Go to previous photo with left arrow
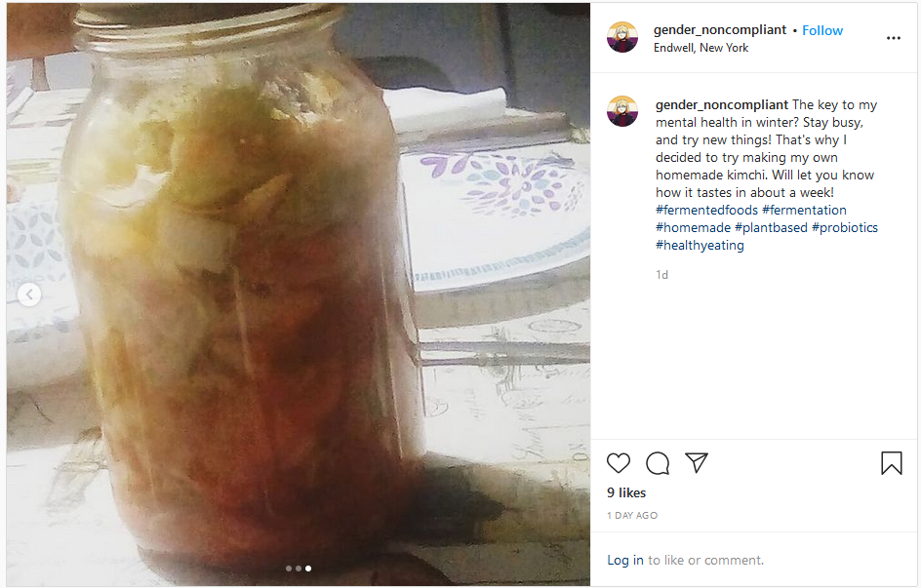The width and height of the screenshot is (921, 588). coord(29,294)
